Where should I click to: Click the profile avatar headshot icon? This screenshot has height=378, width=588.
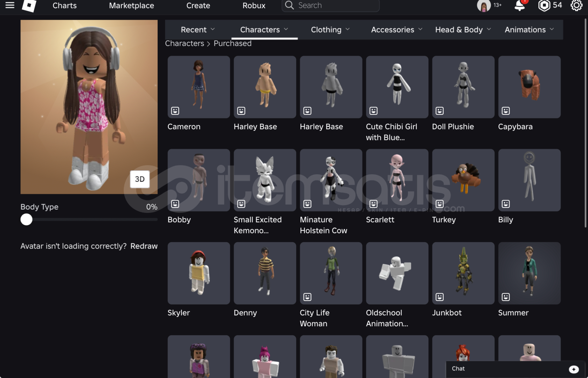tap(484, 6)
